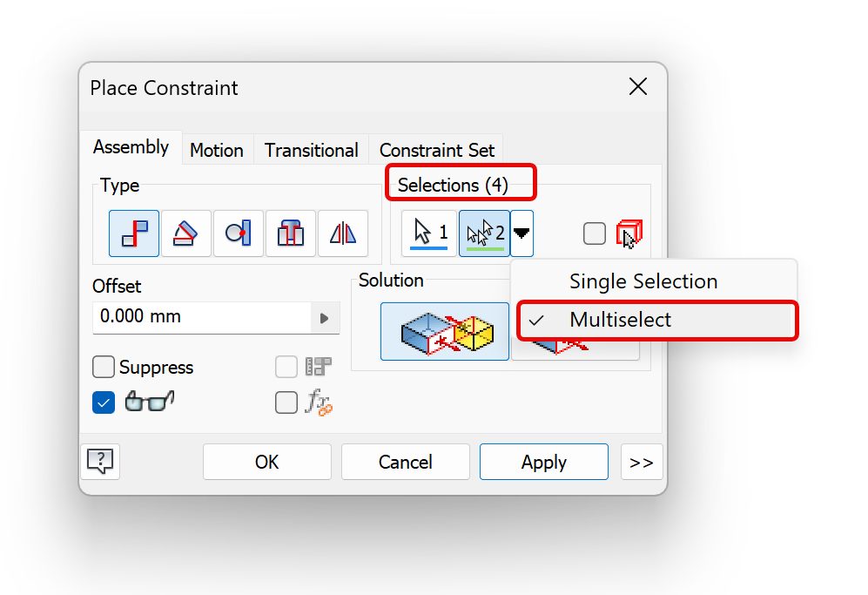The image size is (868, 595).
Task: Expand the dialog with the >> button
Action: (642, 462)
